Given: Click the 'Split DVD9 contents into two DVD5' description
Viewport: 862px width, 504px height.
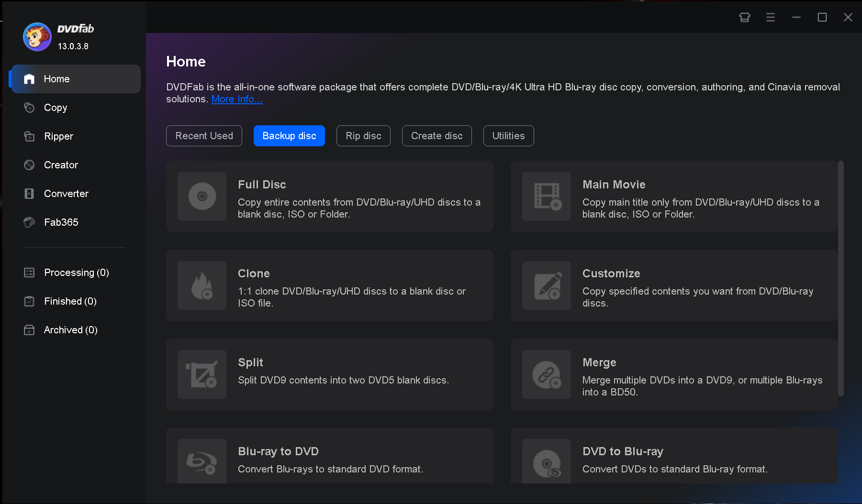Looking at the screenshot, I should click(343, 380).
